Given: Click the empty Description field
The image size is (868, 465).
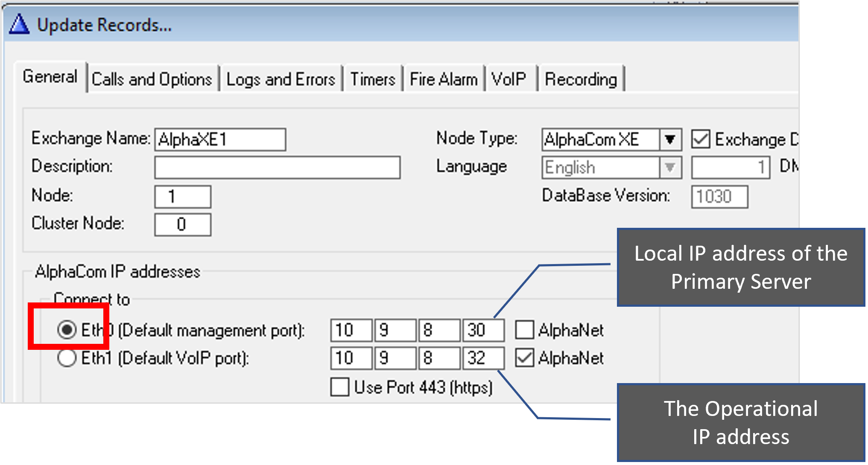Looking at the screenshot, I should coord(277,167).
